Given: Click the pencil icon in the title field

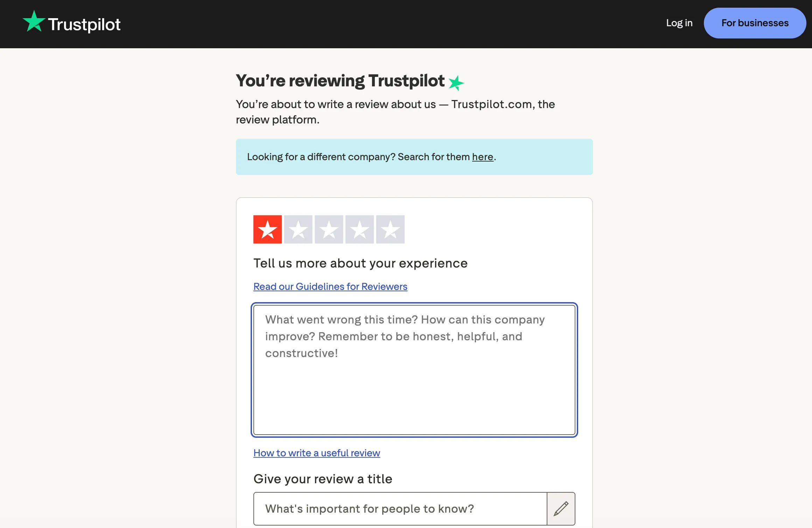Looking at the screenshot, I should pyautogui.click(x=561, y=509).
